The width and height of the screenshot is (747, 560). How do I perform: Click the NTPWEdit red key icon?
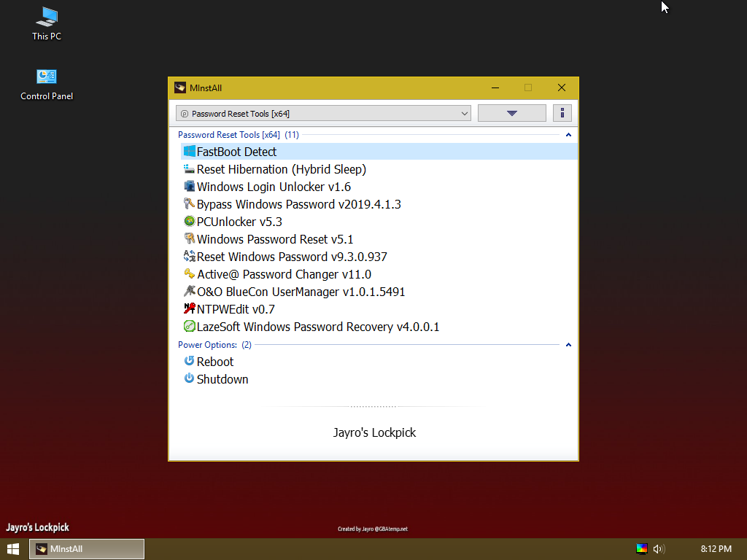point(189,308)
